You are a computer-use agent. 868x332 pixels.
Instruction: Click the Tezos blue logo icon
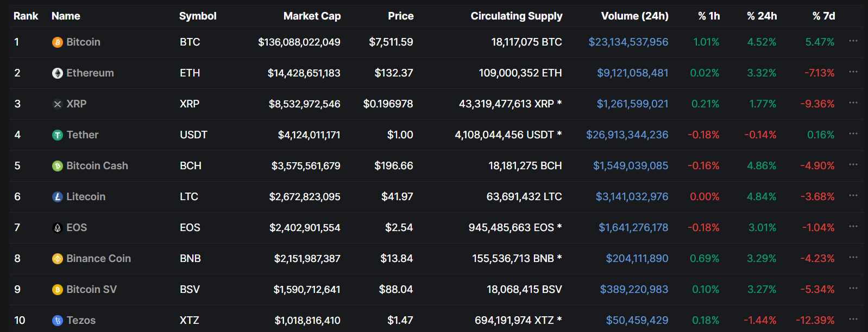point(57,321)
